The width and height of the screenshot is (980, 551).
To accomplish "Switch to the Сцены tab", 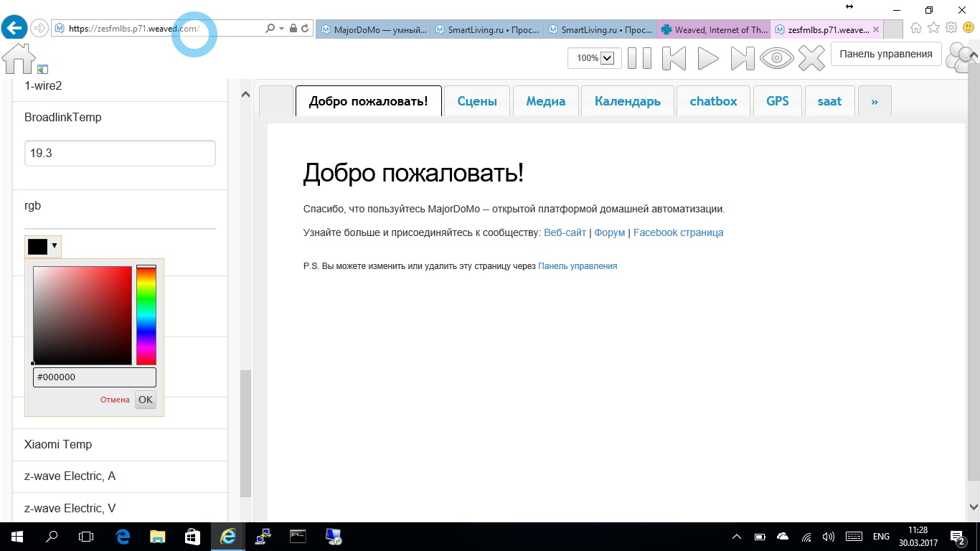I will point(477,101).
